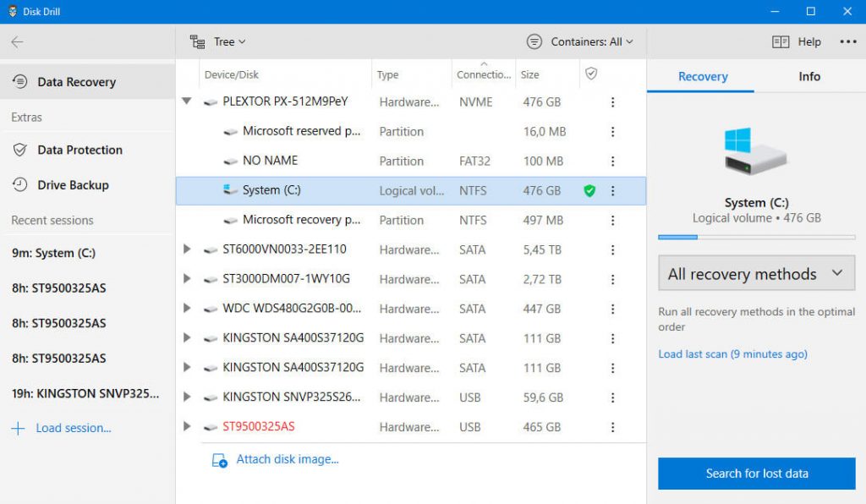Open the All recovery methods dropdown

coord(755,273)
